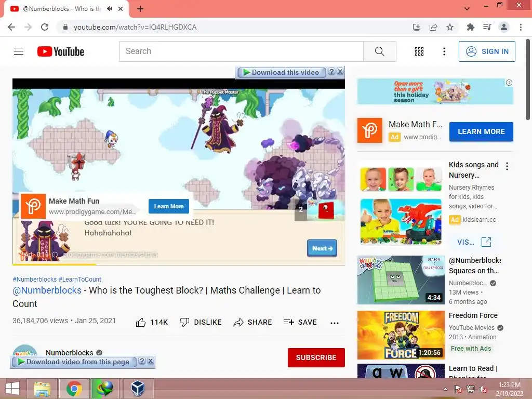Show hidden system tray icons
The image size is (532, 399).
445,389
